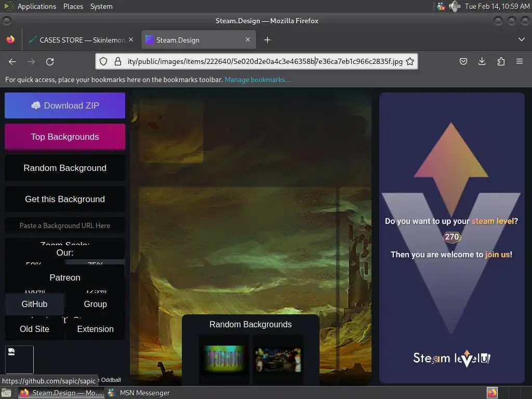
Task: Open the Group link
Action: 96,304
